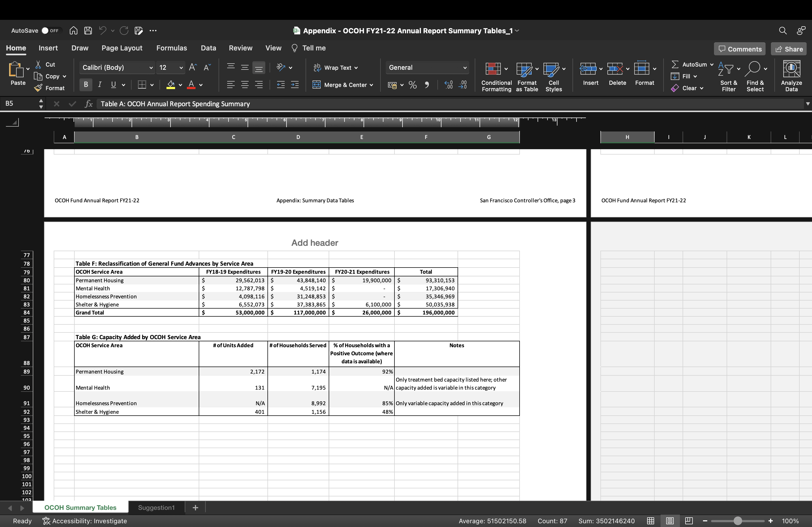This screenshot has height=527, width=812.
Task: Toggle bold formatting
Action: coord(86,85)
